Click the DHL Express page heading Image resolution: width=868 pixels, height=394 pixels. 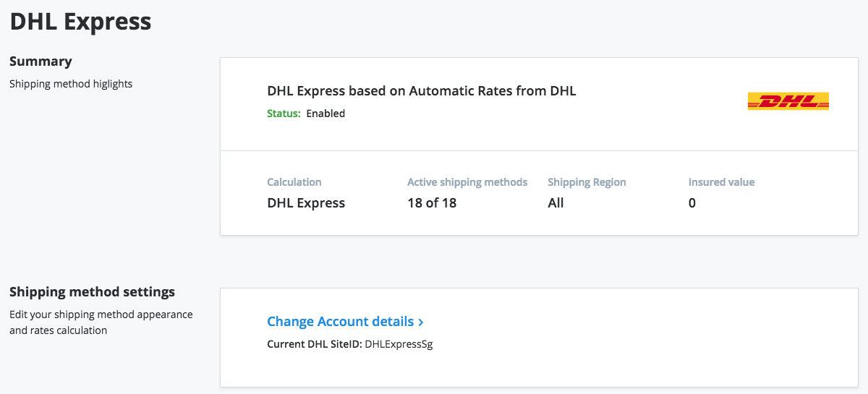(x=80, y=21)
